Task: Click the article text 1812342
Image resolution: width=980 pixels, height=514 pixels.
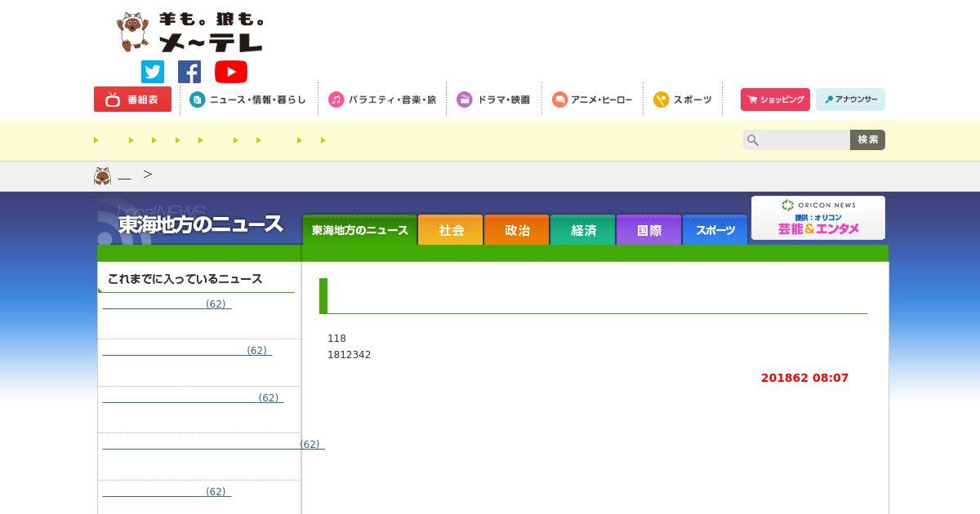Action: click(x=349, y=355)
